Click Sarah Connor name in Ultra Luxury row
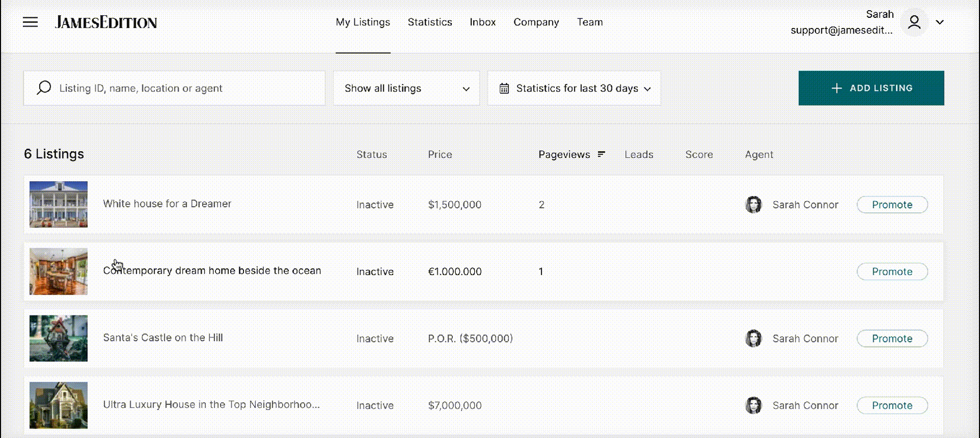The height and width of the screenshot is (438, 980). (805, 405)
